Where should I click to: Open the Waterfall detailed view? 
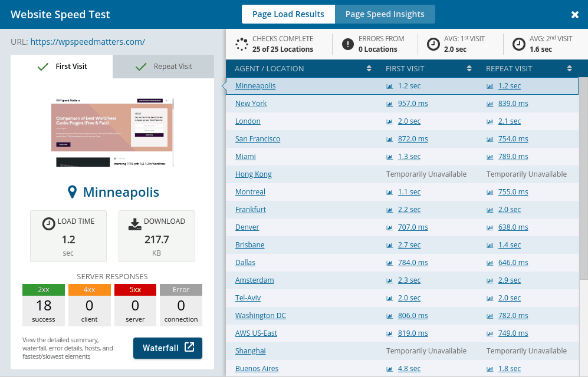coord(167,348)
